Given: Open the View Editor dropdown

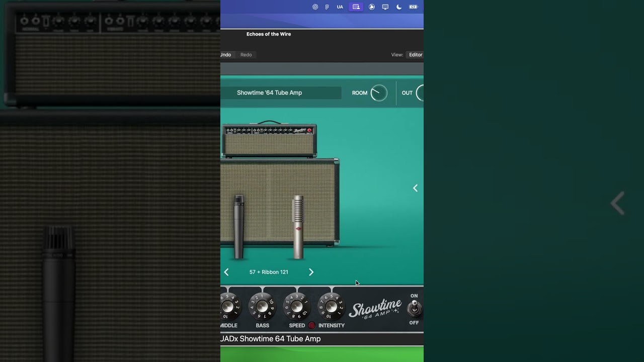Looking at the screenshot, I should [415, 55].
